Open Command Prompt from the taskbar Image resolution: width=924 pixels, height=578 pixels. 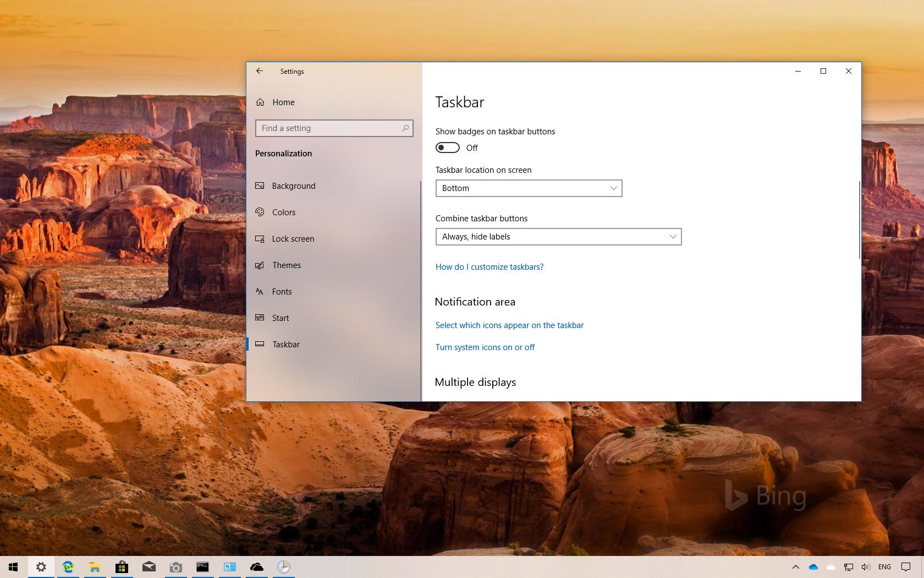pyautogui.click(x=203, y=567)
